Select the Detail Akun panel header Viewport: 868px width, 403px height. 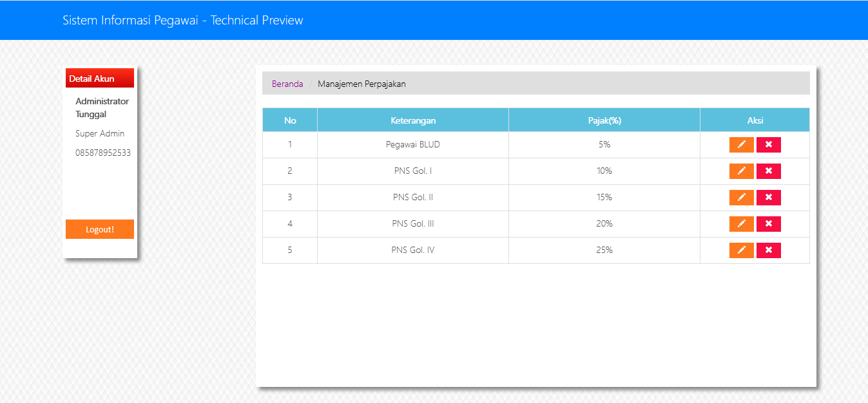point(99,79)
